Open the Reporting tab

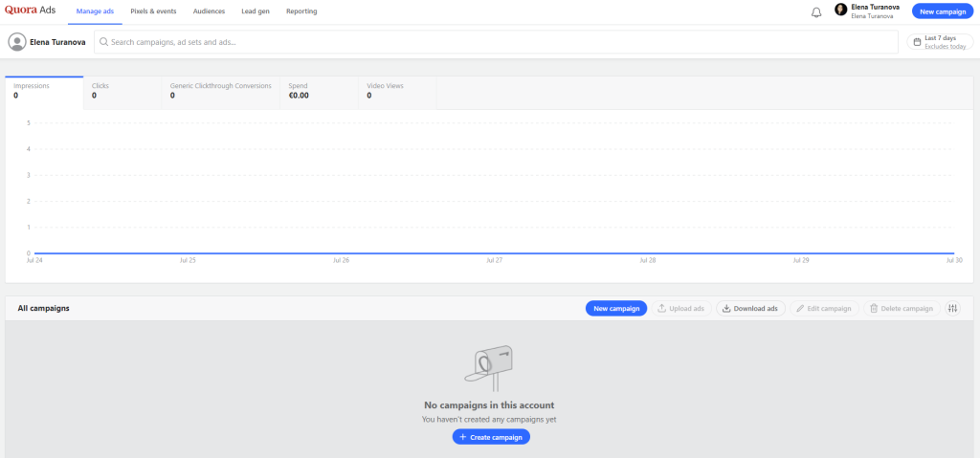[301, 11]
